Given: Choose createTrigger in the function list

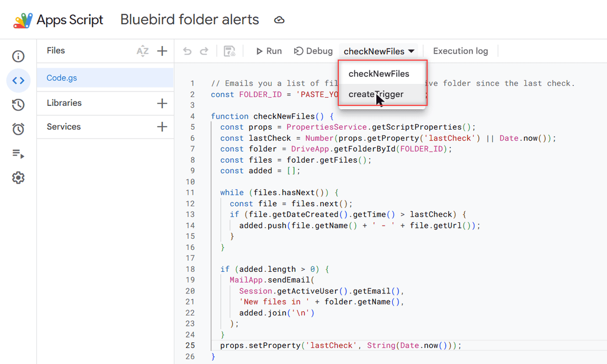Looking at the screenshot, I should pos(382,94).
